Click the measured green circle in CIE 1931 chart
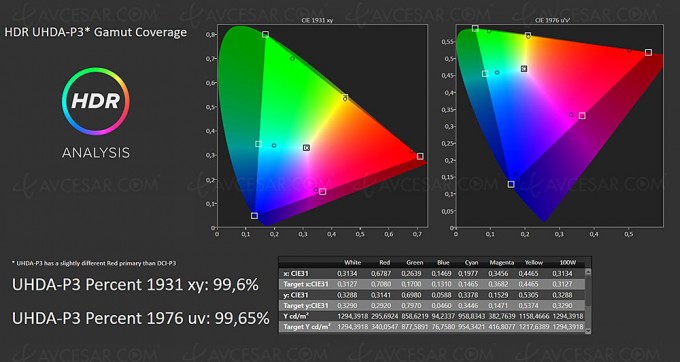 pyautogui.click(x=292, y=59)
